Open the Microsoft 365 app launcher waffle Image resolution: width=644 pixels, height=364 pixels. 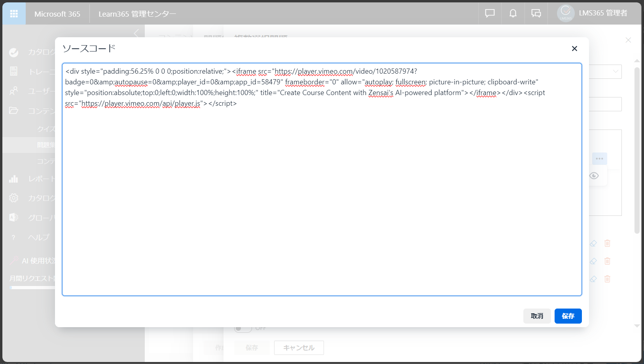[14, 14]
